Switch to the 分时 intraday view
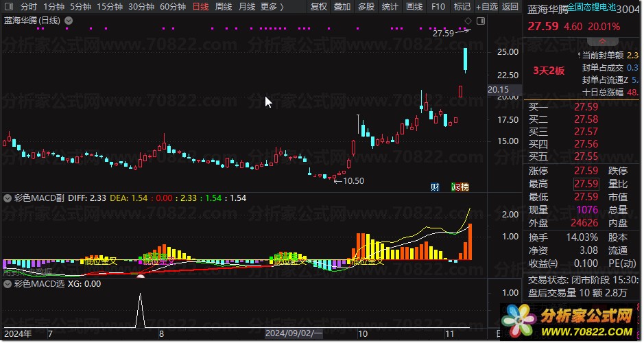 tap(29, 7)
